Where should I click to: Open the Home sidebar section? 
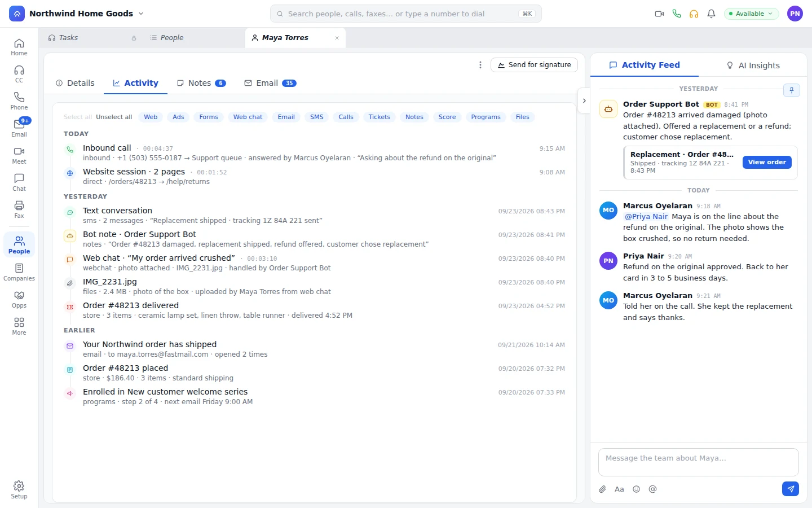[x=19, y=47]
